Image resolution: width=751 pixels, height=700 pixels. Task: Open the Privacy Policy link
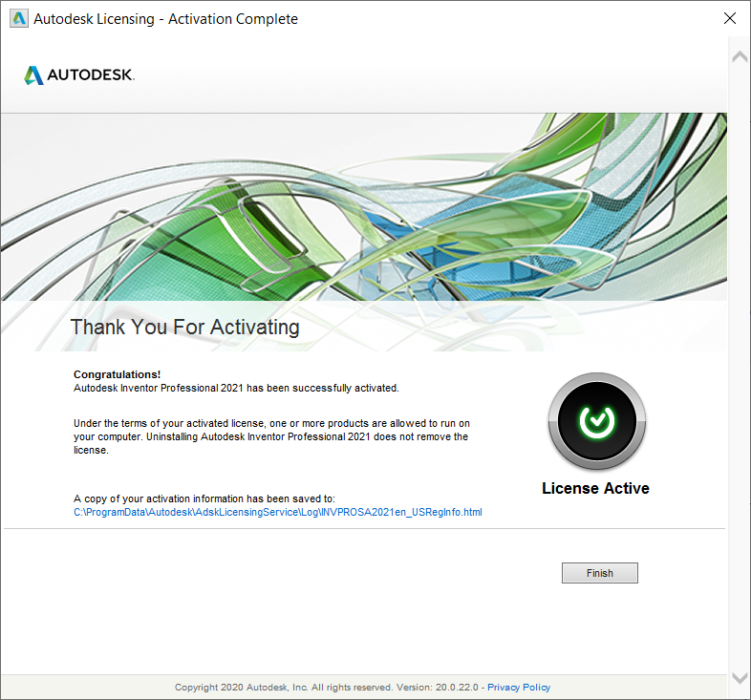[519, 687]
